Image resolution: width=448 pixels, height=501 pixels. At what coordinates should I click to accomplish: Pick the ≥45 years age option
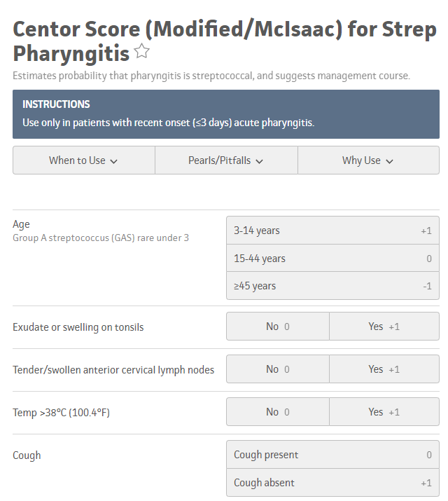point(332,286)
